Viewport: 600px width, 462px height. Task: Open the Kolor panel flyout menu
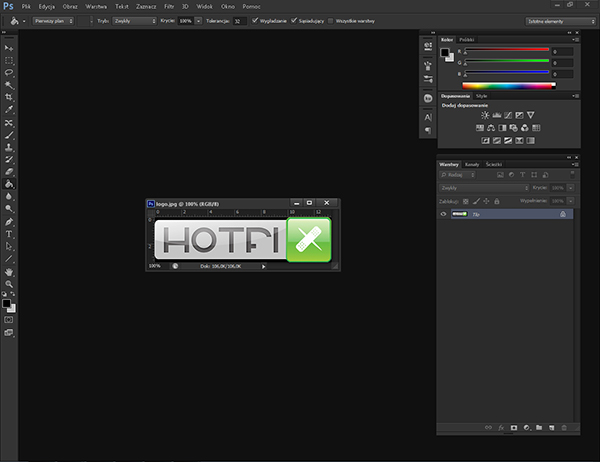click(x=576, y=40)
